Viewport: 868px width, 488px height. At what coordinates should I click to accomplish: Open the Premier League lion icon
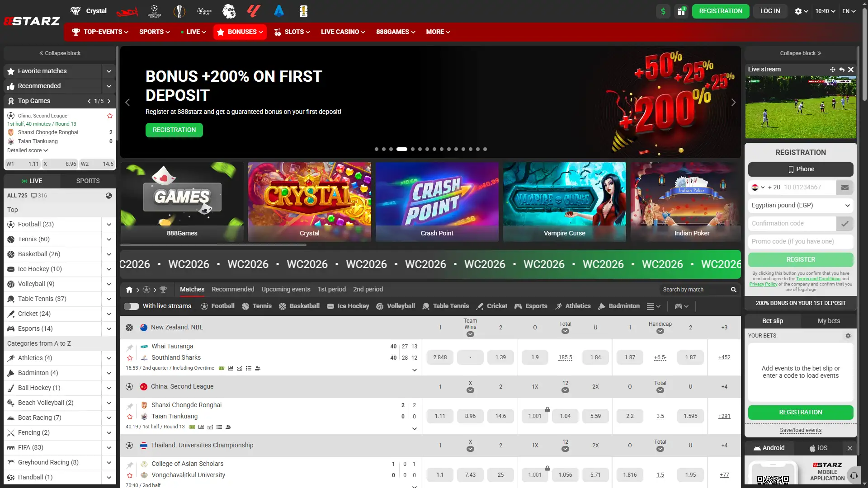click(229, 11)
